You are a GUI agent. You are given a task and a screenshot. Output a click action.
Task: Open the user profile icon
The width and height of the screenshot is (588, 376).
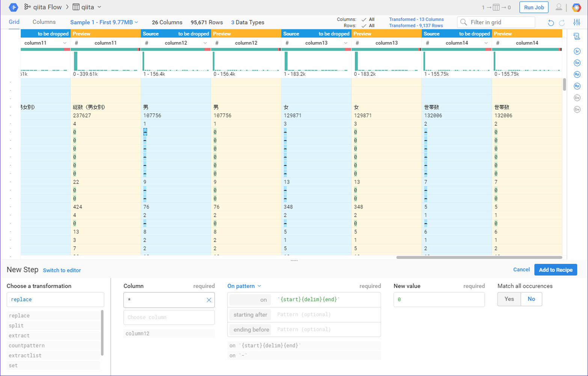click(559, 7)
